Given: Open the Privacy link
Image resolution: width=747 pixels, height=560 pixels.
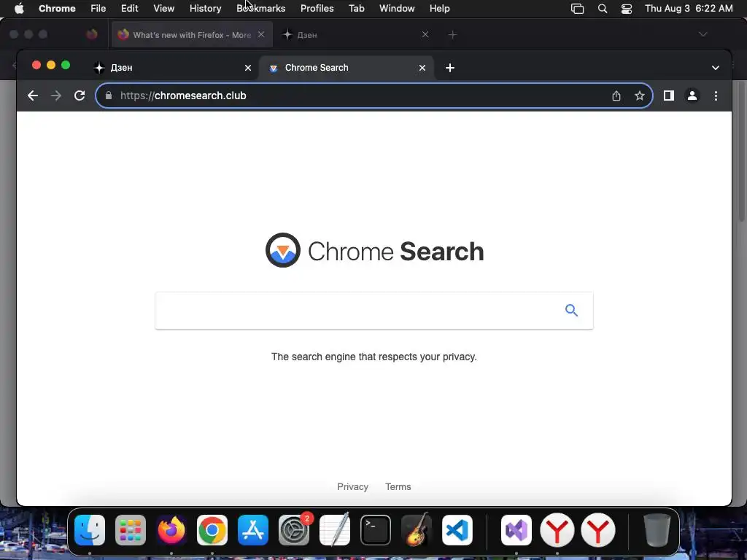Looking at the screenshot, I should 352,486.
